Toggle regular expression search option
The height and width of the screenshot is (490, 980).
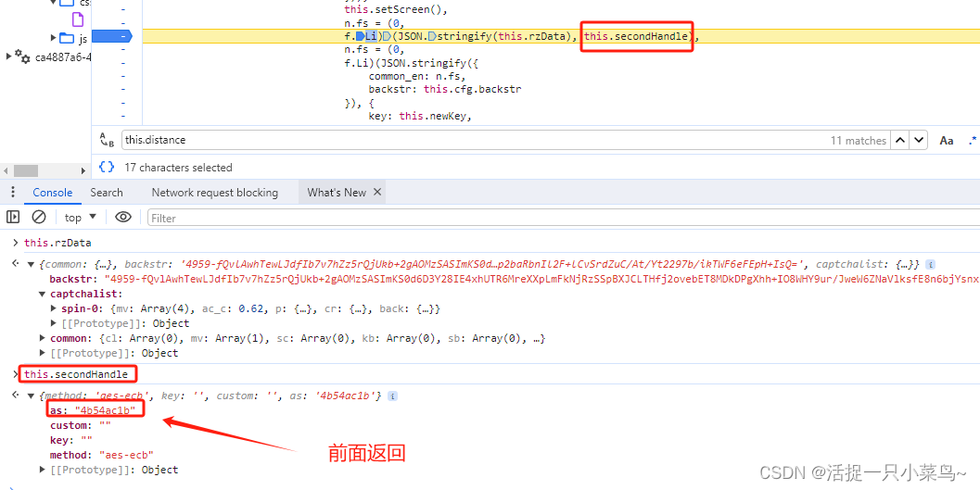coord(973,140)
